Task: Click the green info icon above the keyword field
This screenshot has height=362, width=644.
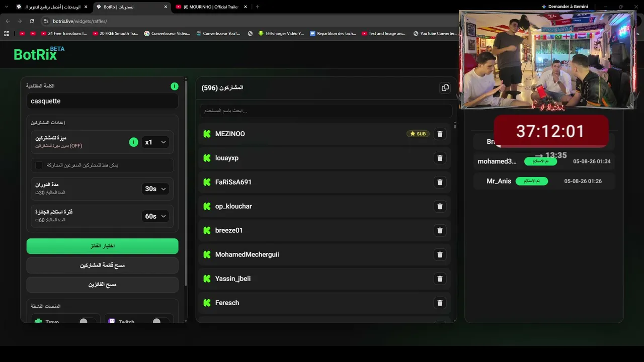Action: click(174, 86)
